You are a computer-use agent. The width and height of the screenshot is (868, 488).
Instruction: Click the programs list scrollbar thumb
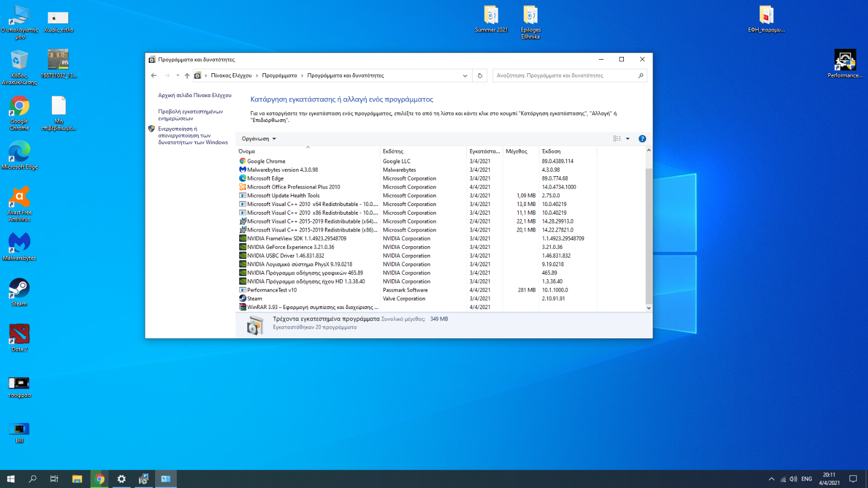pos(649,236)
